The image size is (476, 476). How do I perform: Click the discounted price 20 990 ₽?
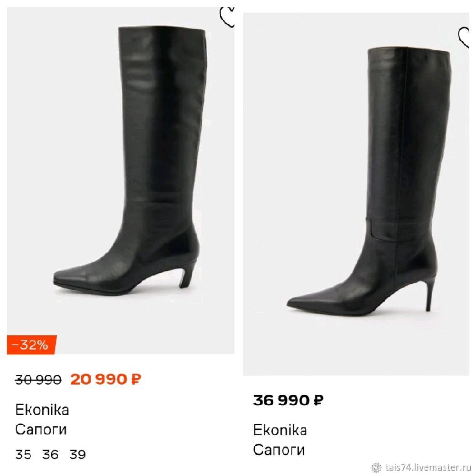click(x=106, y=379)
